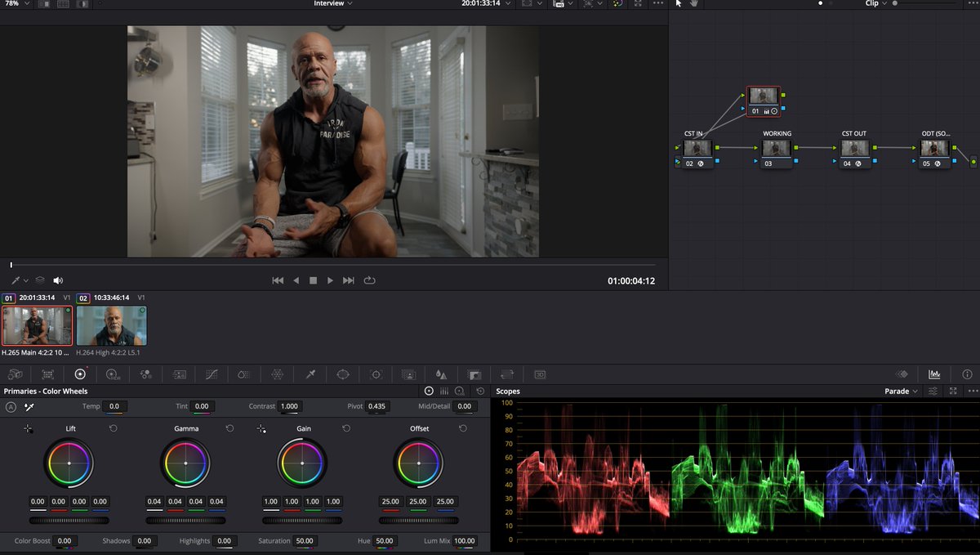Toggle viewer audio mute
980x555 pixels.
click(x=58, y=280)
